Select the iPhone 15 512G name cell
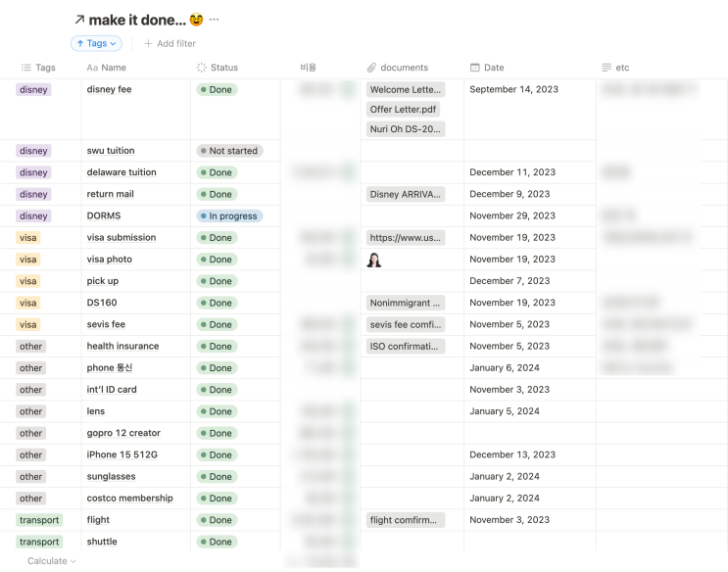The image size is (728, 572). coord(122,455)
